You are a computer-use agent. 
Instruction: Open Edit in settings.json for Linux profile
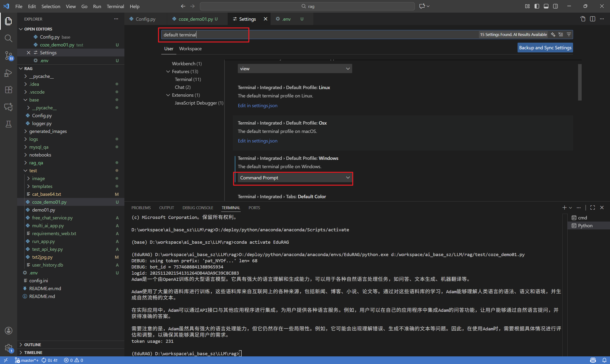pyautogui.click(x=257, y=106)
